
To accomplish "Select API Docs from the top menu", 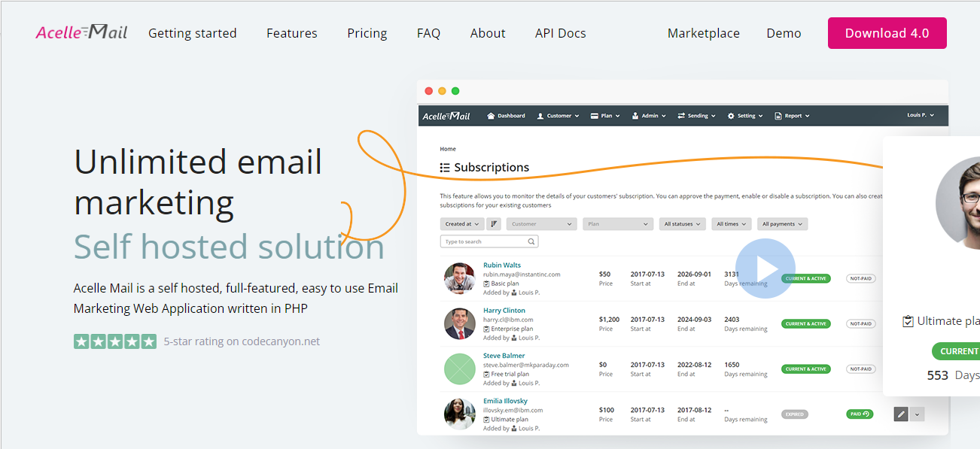I will (x=560, y=33).
